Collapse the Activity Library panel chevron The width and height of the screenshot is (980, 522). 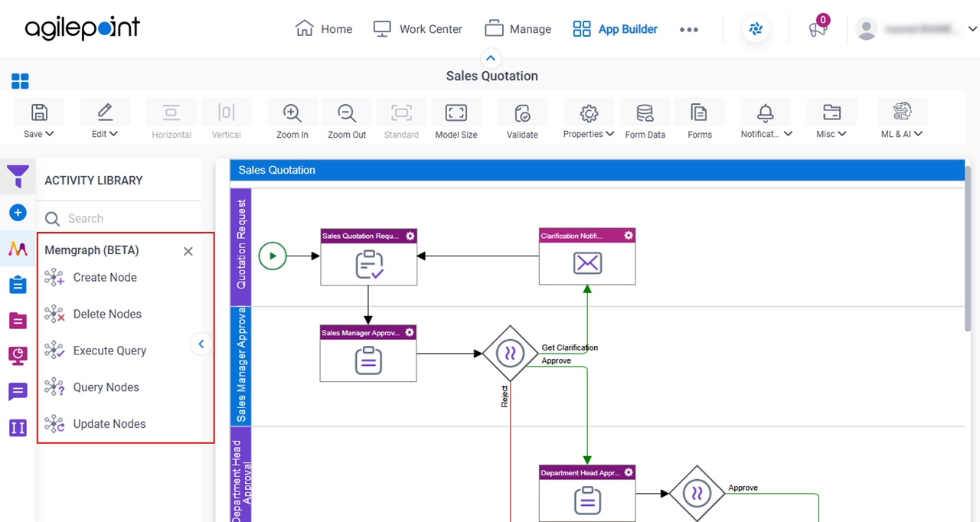pos(201,344)
